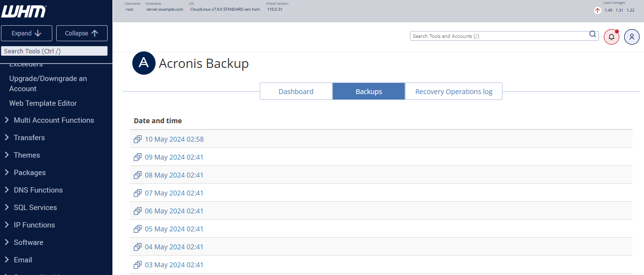Select the Backups tab
644x275 pixels.
coord(369,91)
